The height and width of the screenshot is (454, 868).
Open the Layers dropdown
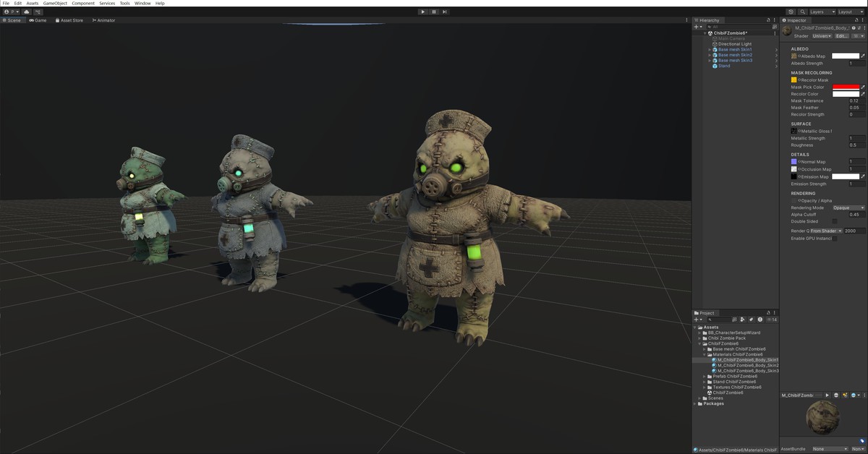822,12
